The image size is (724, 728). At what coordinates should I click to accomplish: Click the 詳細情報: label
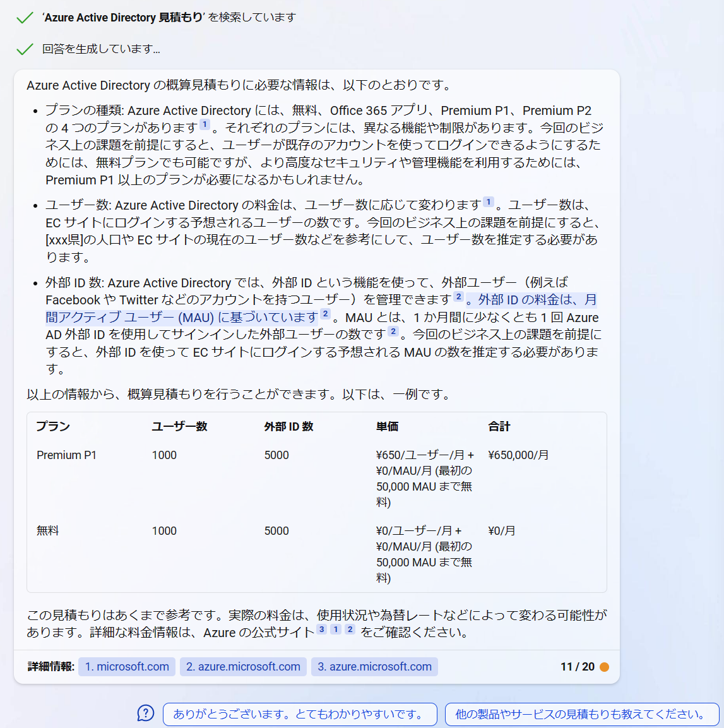click(51, 667)
